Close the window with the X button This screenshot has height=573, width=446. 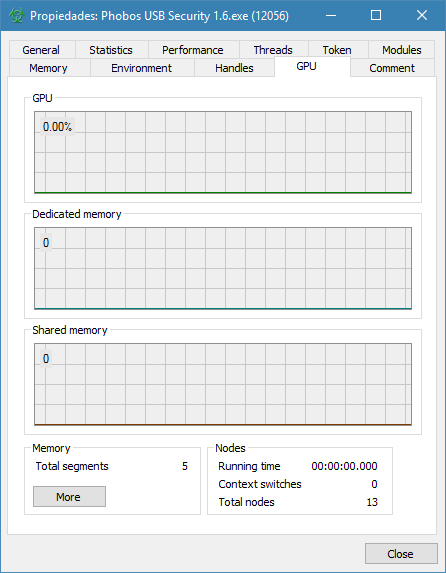(x=422, y=15)
